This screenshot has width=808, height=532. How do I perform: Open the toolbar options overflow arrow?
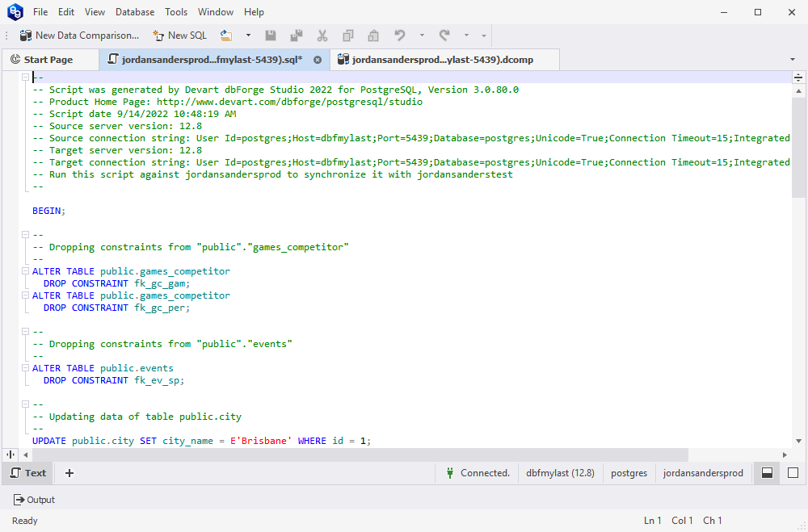(x=484, y=36)
